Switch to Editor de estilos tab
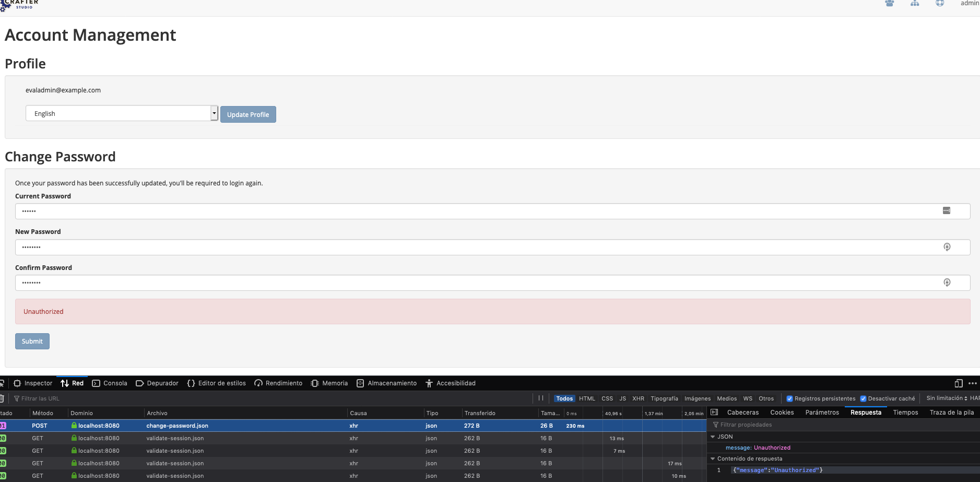Viewport: 980px width, 482px height. tap(216, 383)
